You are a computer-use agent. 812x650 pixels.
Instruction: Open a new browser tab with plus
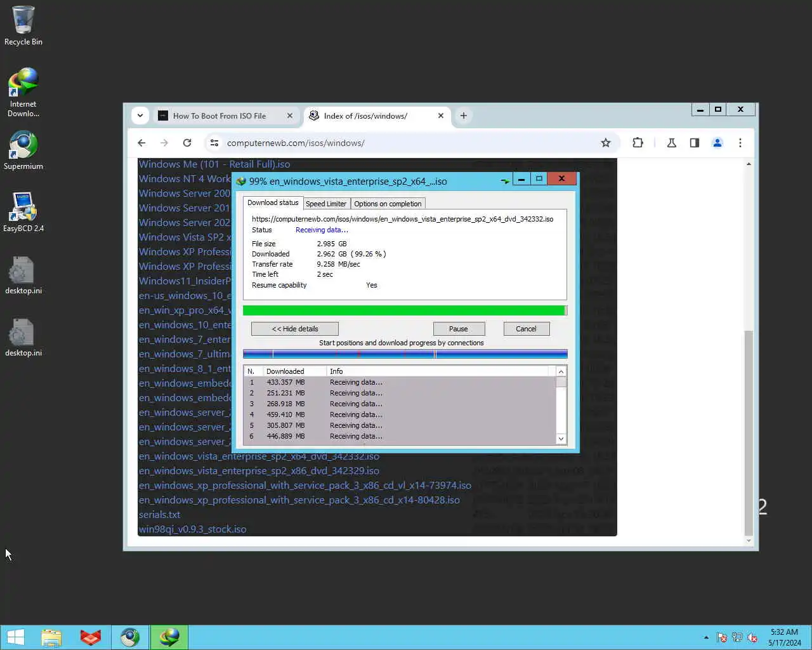click(464, 116)
